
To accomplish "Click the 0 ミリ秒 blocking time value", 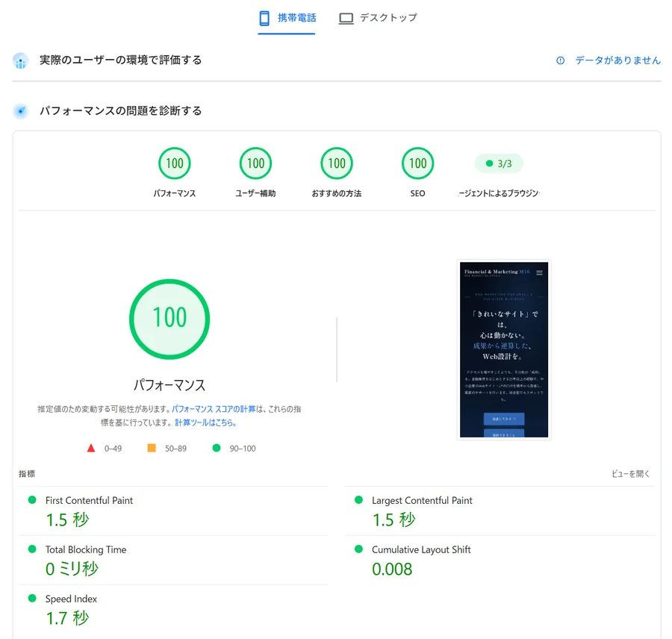I will [x=72, y=569].
